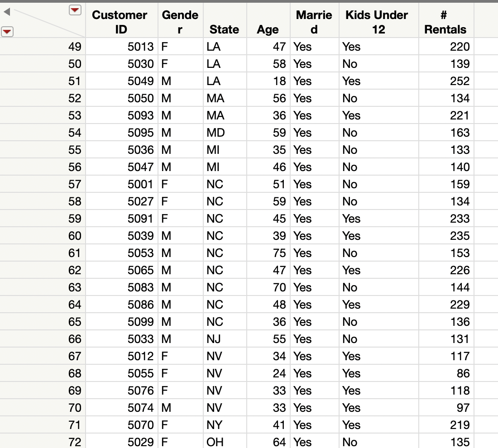The height and width of the screenshot is (448, 498).
Task: Open the rows red triangle menu
Action: coord(7,31)
